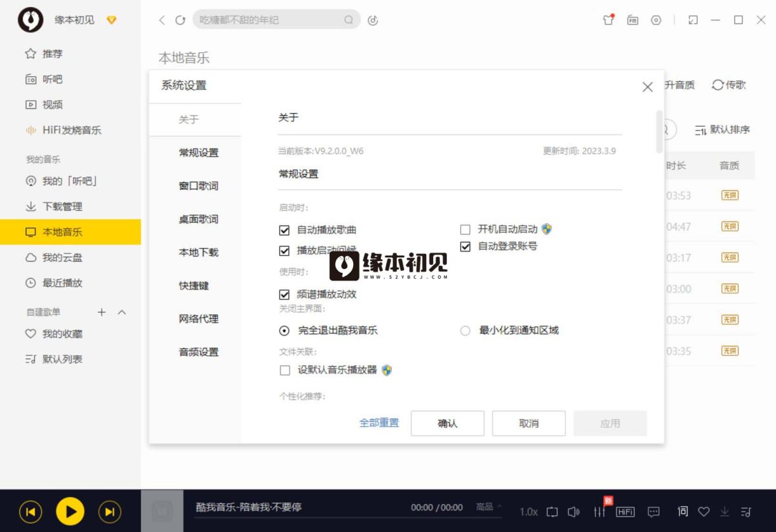This screenshot has height=532, width=776.
Task: Open 推荐 in the left sidebar
Action: point(44,54)
